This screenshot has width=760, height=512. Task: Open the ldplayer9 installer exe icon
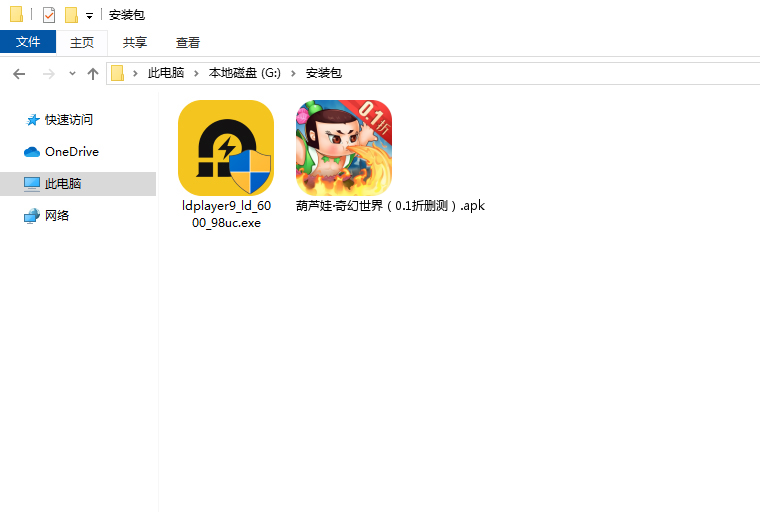[225, 148]
